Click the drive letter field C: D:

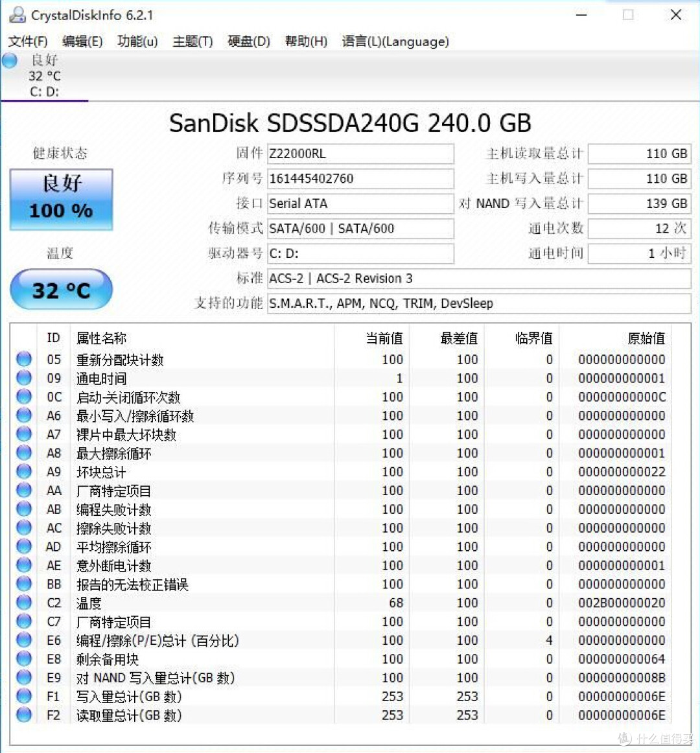click(360, 253)
